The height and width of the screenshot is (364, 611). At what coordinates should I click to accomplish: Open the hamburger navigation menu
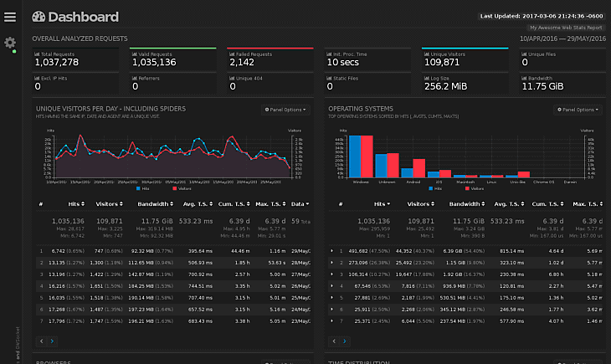[x=10, y=17]
